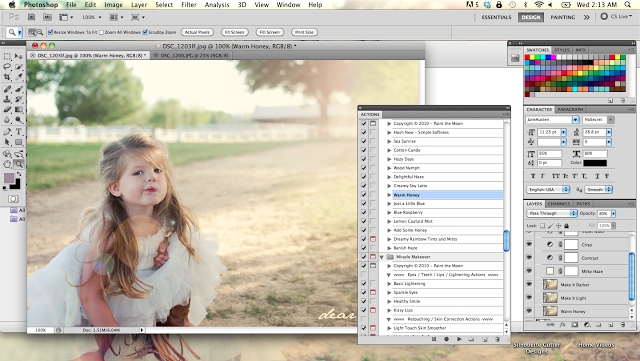Create new adjustment layer icon
640x361 pixels.
pyautogui.click(x=587, y=325)
